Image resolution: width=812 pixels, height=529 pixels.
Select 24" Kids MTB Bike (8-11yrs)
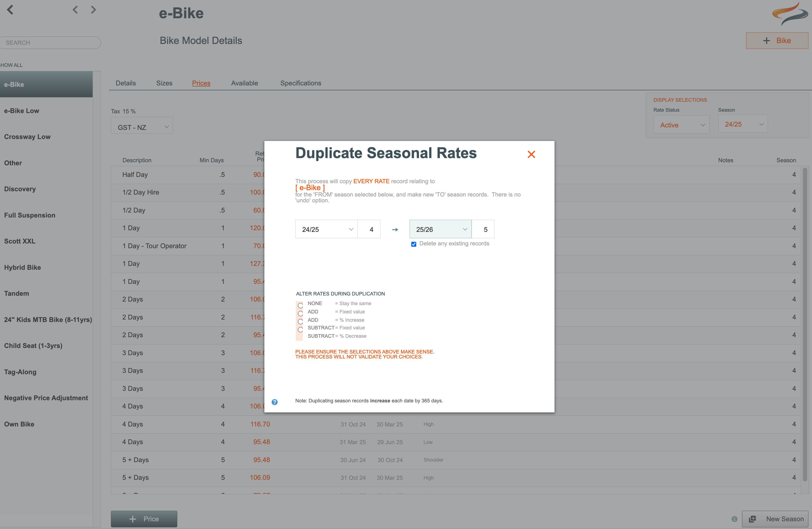(x=46, y=320)
